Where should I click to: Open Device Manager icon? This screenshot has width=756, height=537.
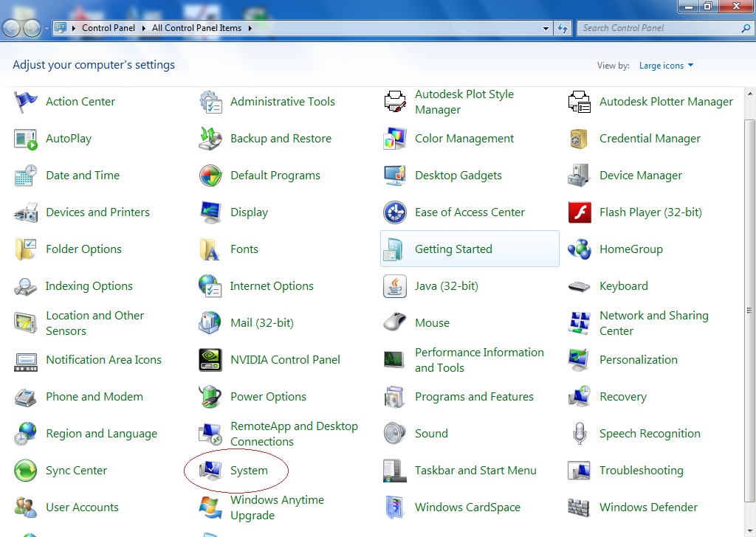(580, 176)
